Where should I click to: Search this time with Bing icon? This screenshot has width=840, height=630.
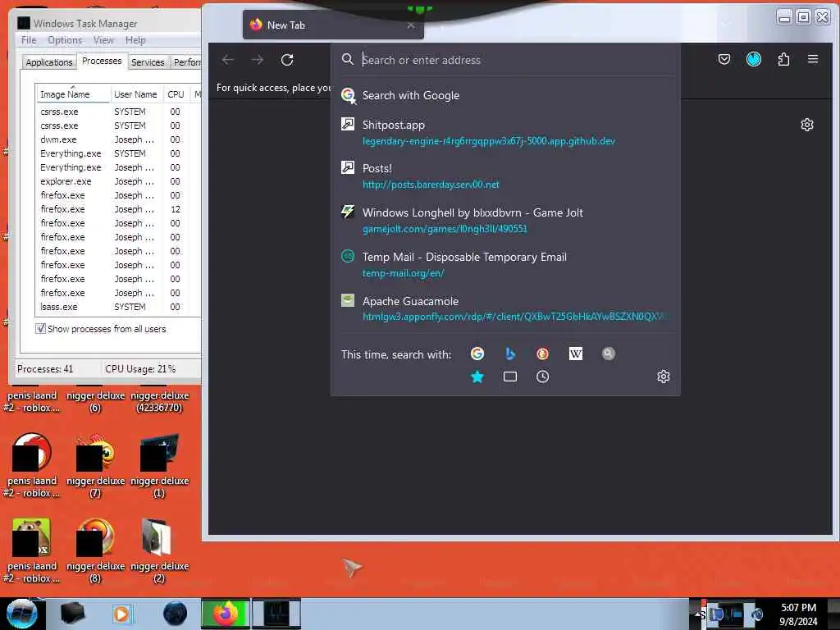click(510, 354)
